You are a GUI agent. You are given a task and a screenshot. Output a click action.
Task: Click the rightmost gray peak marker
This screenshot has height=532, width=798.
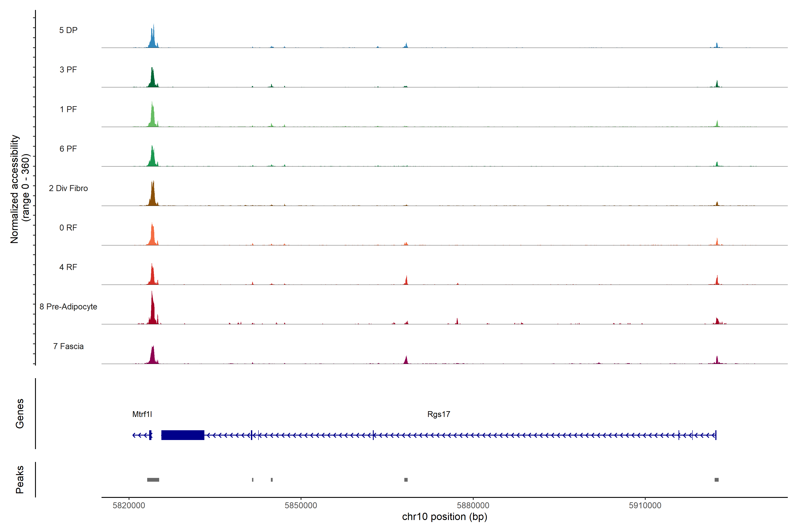coord(717,480)
